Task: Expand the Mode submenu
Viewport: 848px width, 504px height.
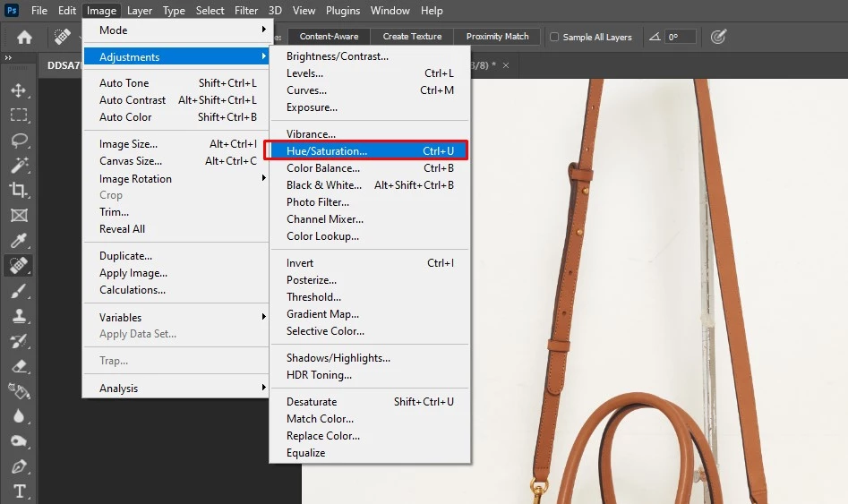Action: point(176,30)
